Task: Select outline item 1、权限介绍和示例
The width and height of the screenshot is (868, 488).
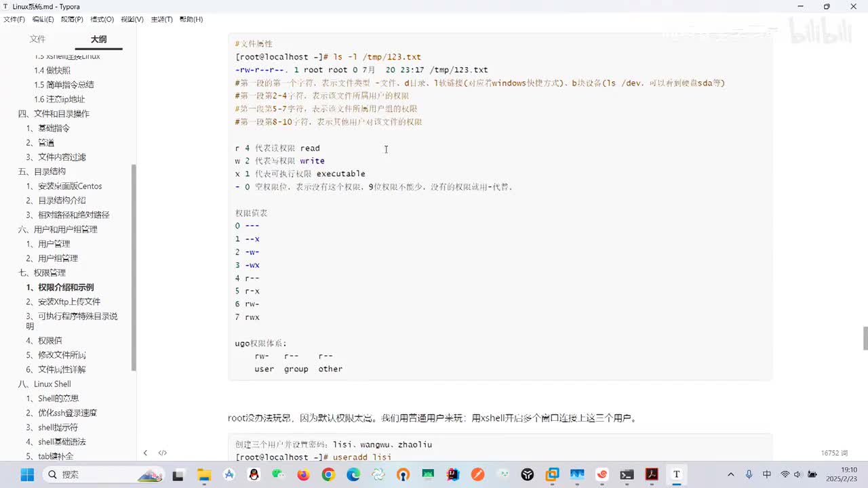Action: tap(60, 287)
